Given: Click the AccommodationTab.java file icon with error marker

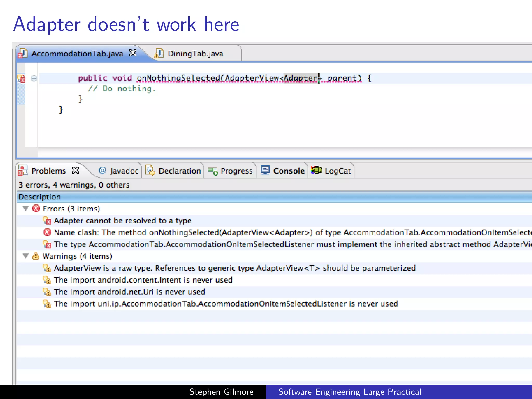Looking at the screenshot, I should (22, 54).
